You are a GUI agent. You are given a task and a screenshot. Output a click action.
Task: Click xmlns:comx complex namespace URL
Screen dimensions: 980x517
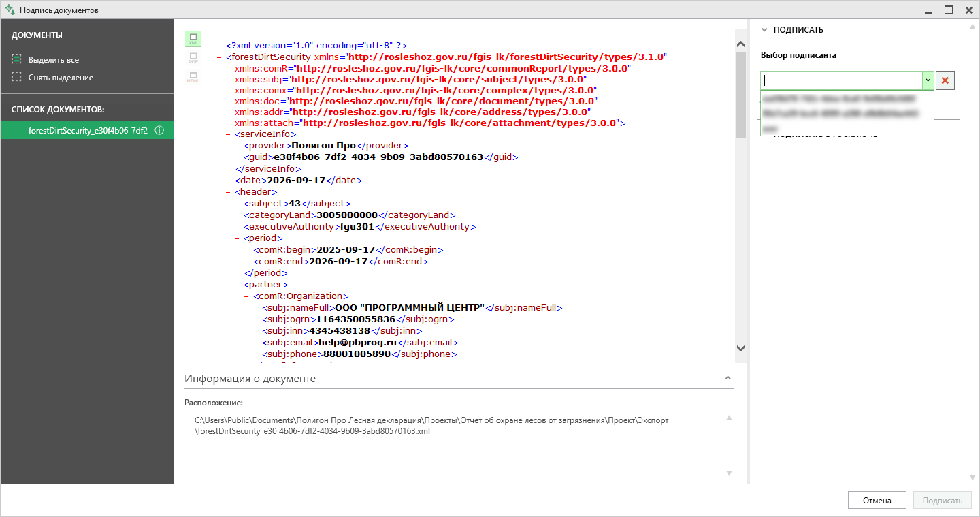point(444,90)
